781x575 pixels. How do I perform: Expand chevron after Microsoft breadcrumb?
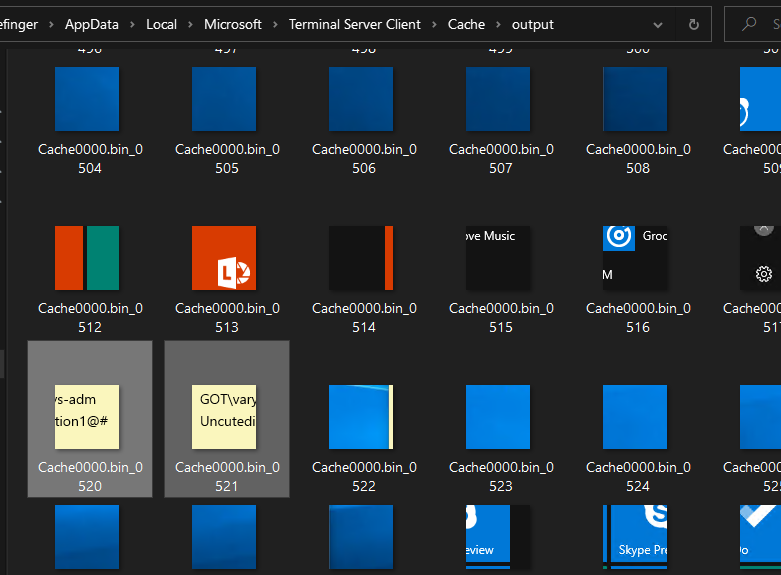(x=275, y=24)
